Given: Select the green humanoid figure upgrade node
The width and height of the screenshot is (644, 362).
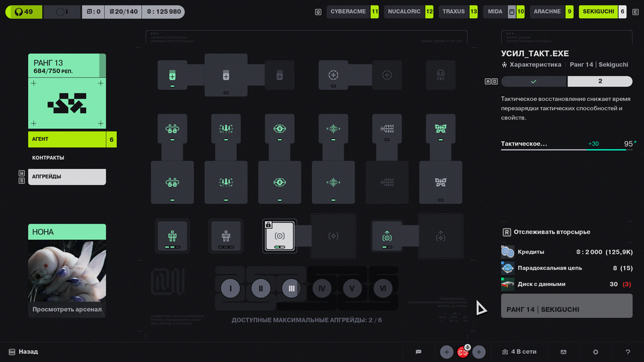Looking at the screenshot, I should click(172, 236).
